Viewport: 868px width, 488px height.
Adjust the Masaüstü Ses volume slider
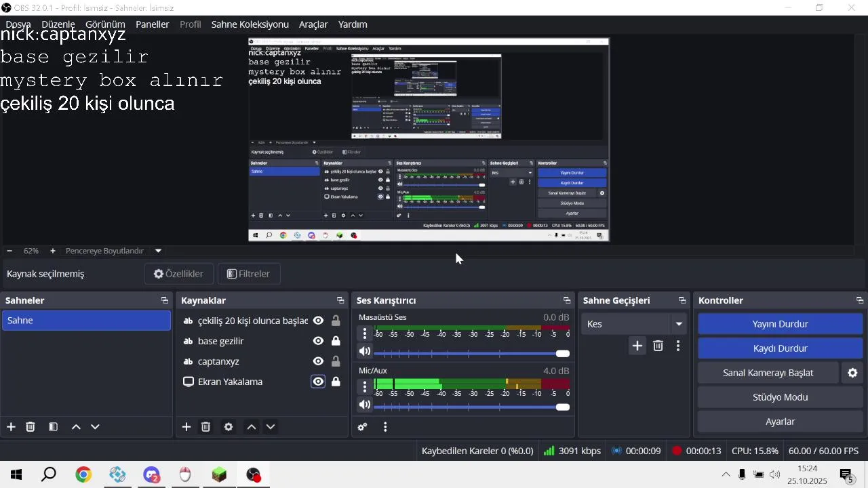coord(471,353)
